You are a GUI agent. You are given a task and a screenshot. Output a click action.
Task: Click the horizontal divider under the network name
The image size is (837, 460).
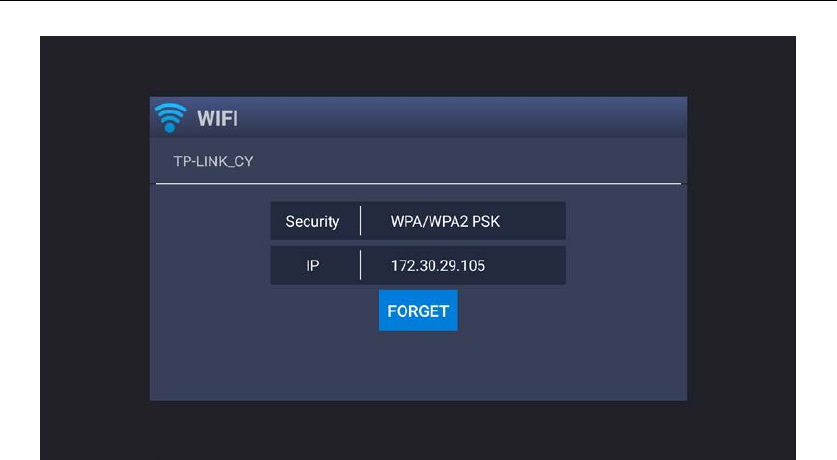click(418, 184)
